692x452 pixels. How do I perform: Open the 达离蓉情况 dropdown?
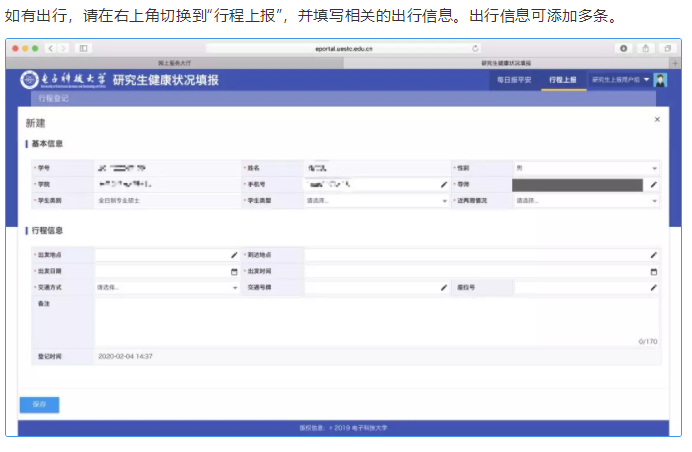(x=585, y=200)
